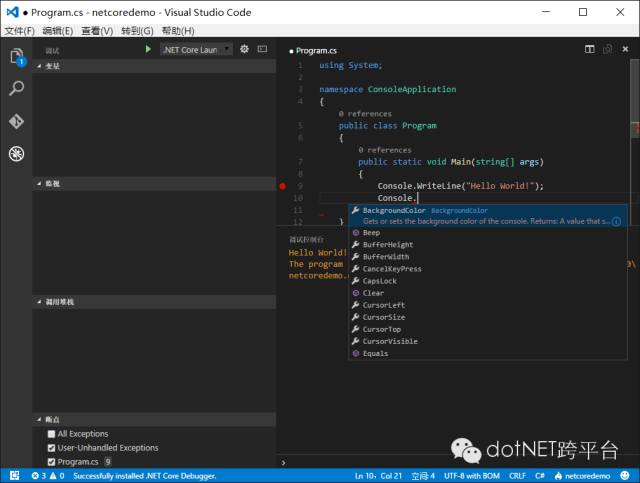
Task: Click the info icon on BackgroundColor suggestion
Action: 616,221
